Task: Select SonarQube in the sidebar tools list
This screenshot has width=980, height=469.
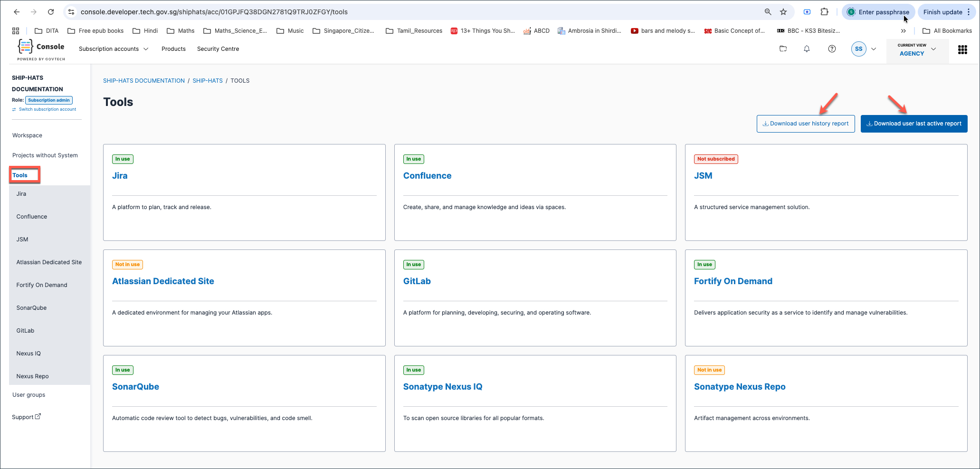Action: 32,308
